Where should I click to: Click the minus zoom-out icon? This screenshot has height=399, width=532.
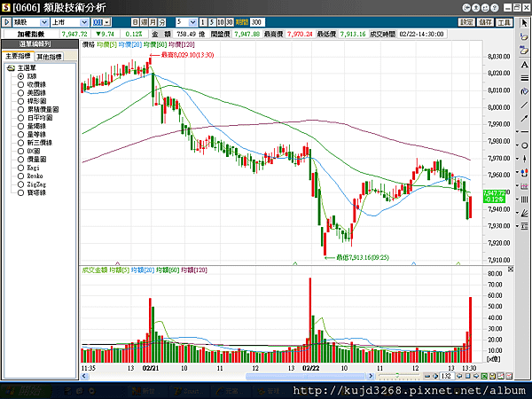(427, 376)
